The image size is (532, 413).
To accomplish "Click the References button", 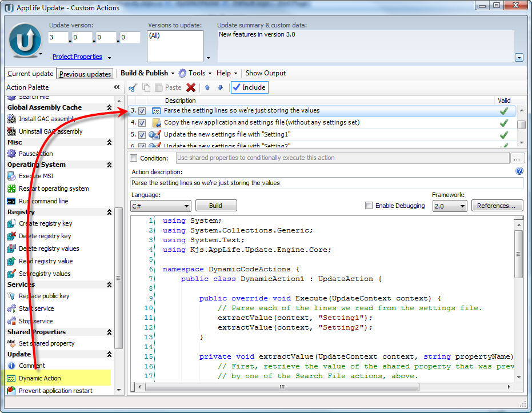I will pyautogui.click(x=498, y=206).
